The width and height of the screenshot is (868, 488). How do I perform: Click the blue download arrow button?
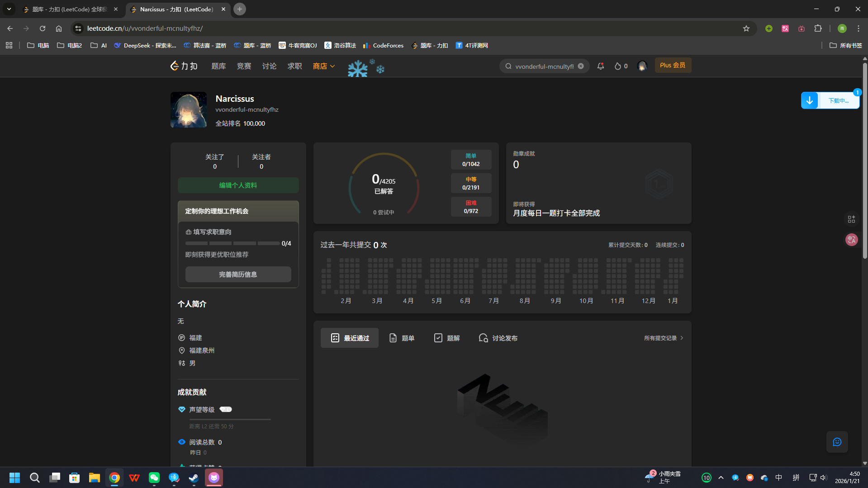(x=810, y=100)
